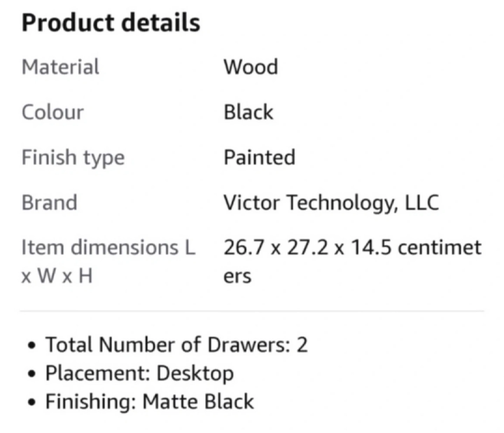Click the bullet before Placement: Desktop

tap(32, 374)
